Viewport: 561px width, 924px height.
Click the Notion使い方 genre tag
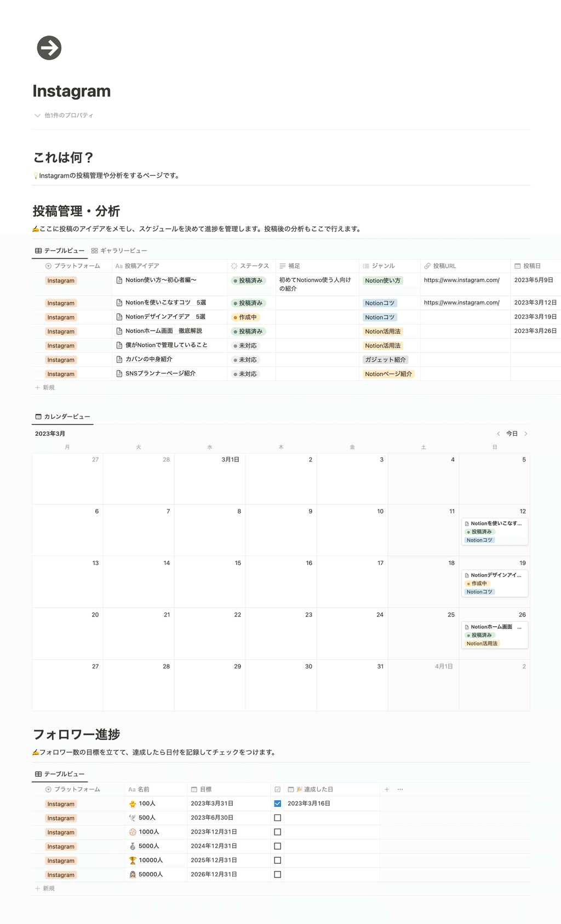coord(383,281)
